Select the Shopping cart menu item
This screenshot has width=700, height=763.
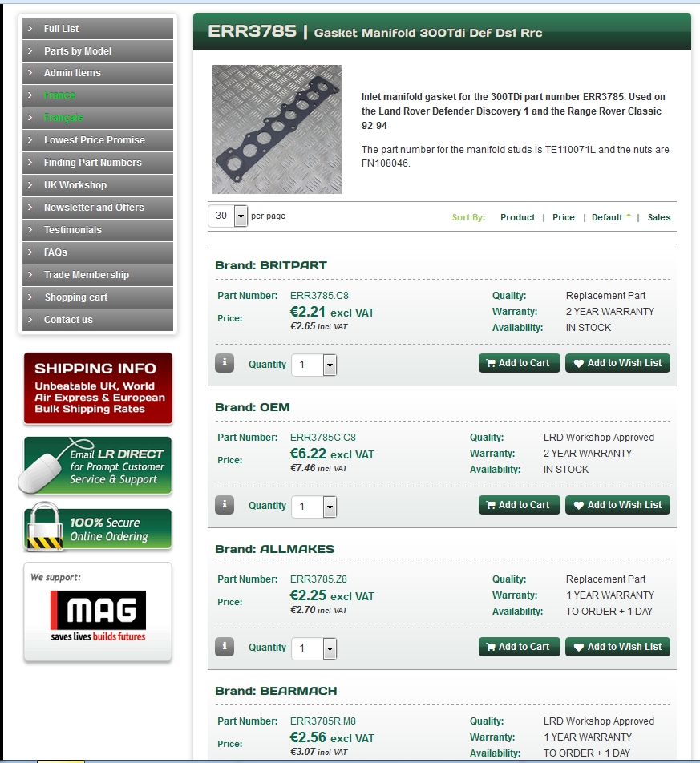point(75,297)
